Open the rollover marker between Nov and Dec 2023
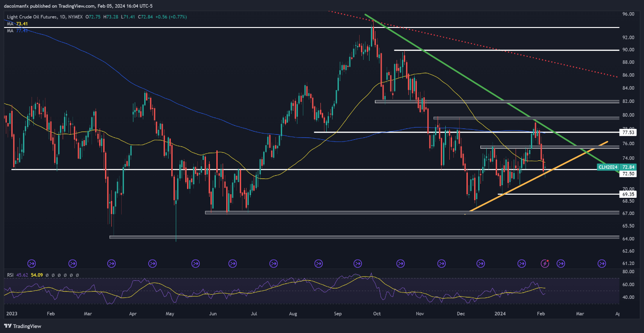Viewport: 644px width, 333px height. [441, 263]
